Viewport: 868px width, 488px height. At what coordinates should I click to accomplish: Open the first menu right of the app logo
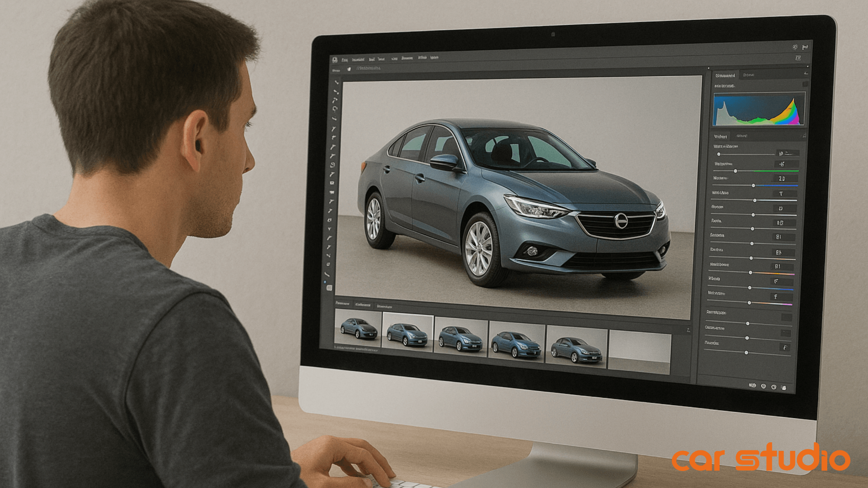[344, 60]
